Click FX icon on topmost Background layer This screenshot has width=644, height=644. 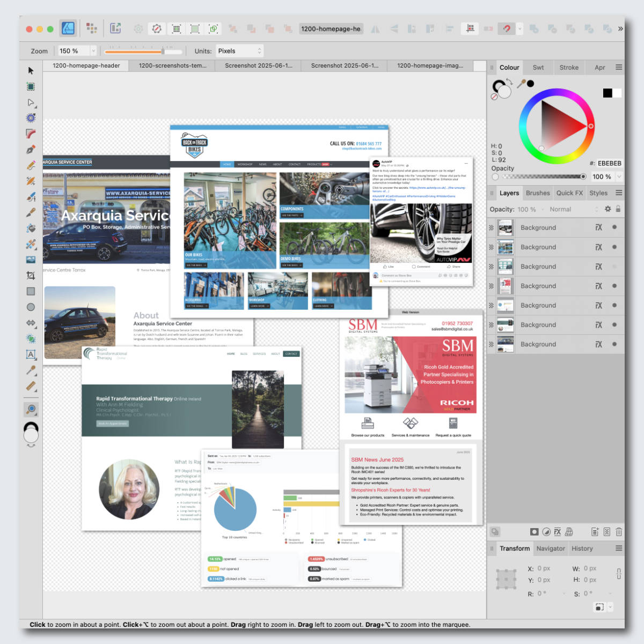[598, 228]
